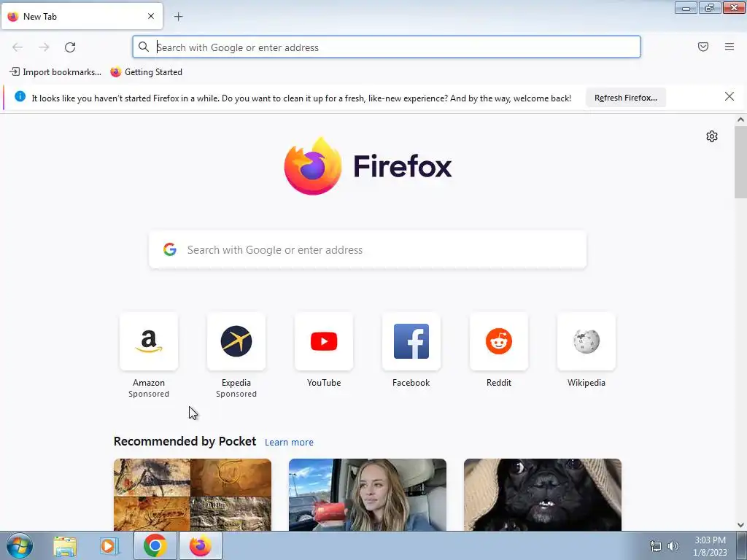Open new tab personalize gear icon

coord(712,136)
